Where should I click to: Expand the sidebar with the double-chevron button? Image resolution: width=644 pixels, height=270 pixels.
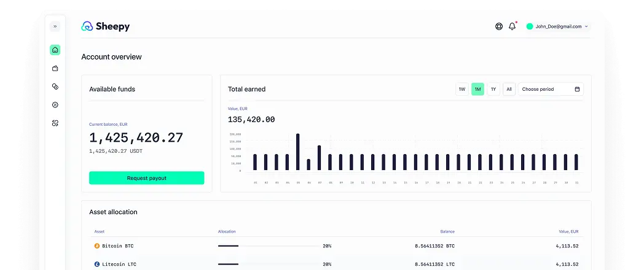55,26
